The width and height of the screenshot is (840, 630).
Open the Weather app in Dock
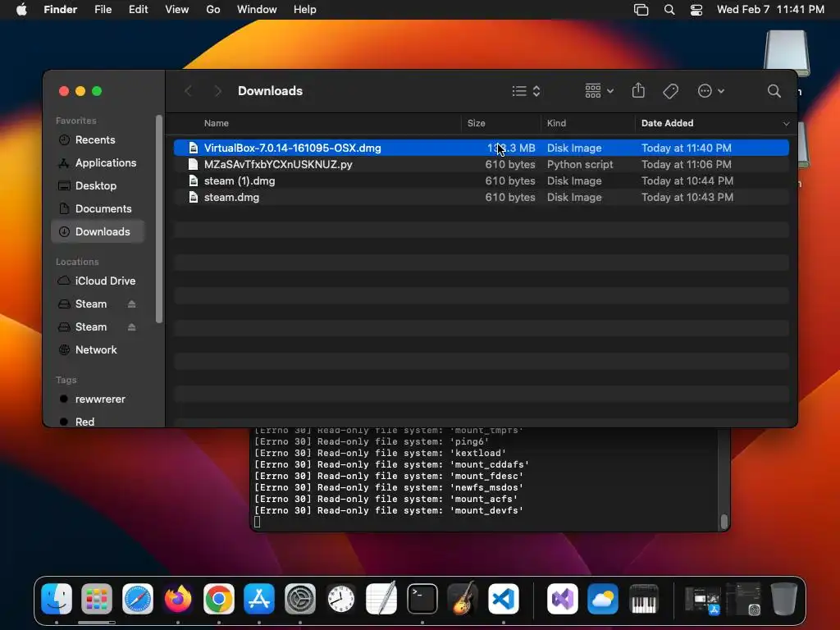(603, 598)
